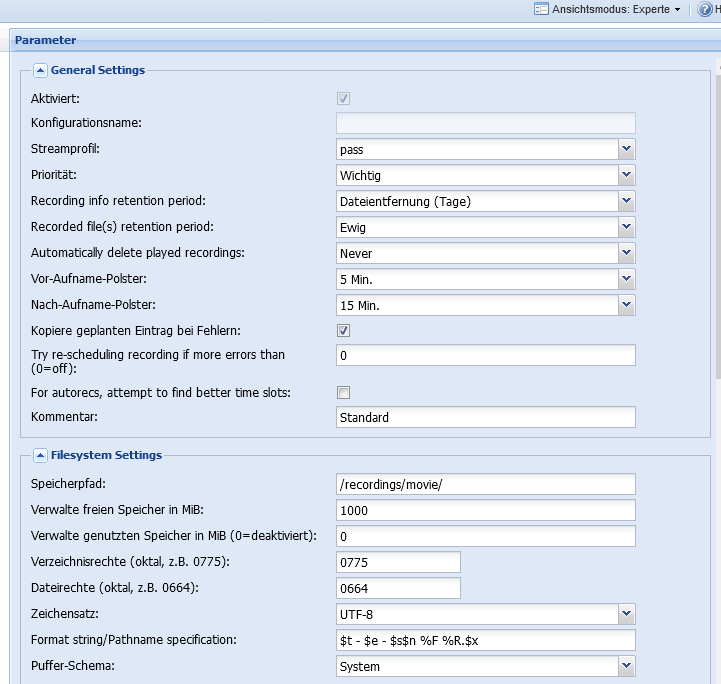The image size is (721, 684).
Task: Open the Vor-Aufname-Polster dropdown arrow
Action: pyautogui.click(x=626, y=279)
